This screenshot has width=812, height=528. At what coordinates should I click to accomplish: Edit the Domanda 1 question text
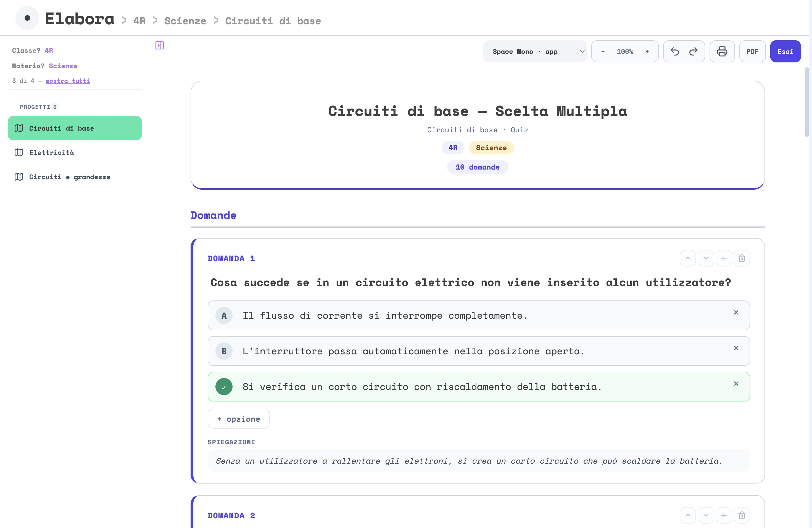click(471, 283)
